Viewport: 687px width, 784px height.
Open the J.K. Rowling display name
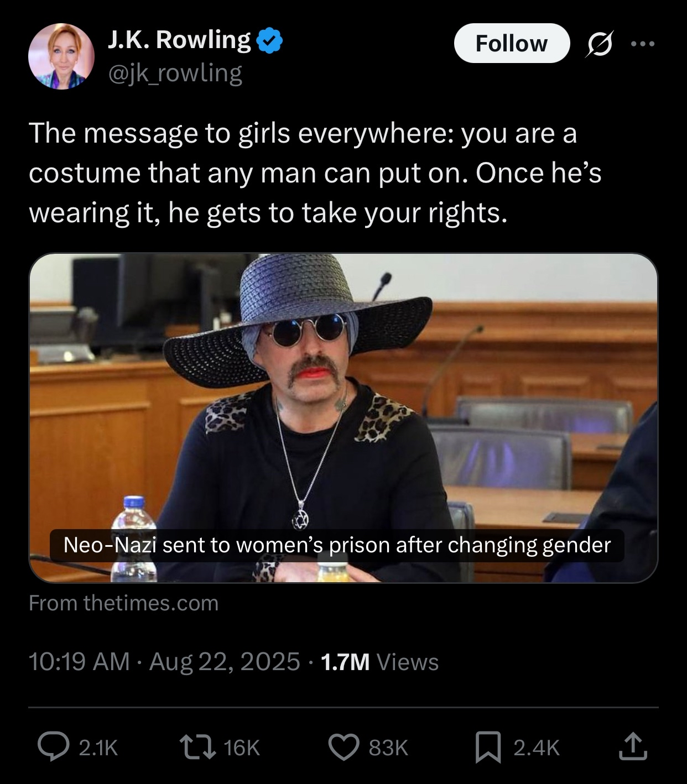pyautogui.click(x=179, y=39)
